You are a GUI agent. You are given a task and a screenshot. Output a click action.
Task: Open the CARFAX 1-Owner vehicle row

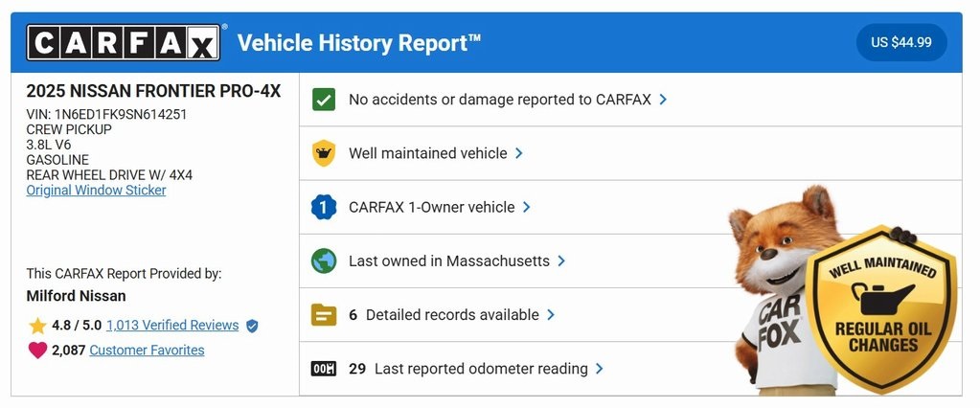click(x=431, y=207)
